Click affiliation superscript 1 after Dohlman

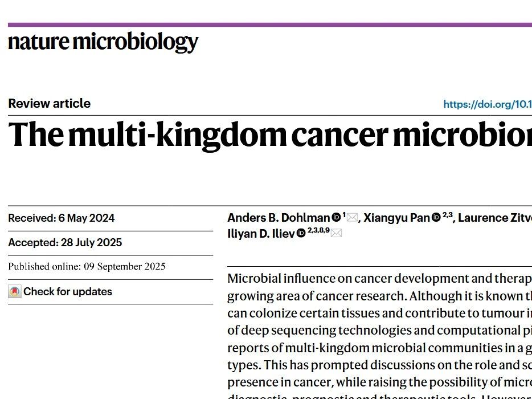click(x=344, y=214)
